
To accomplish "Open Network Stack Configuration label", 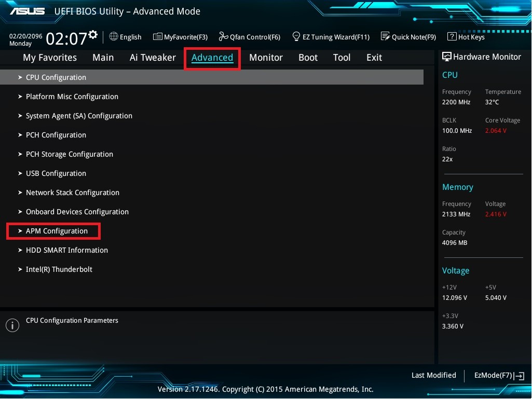I will (73, 192).
